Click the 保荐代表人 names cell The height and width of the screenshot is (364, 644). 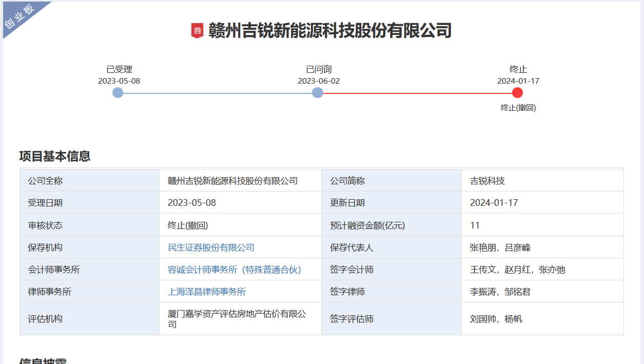click(x=500, y=247)
